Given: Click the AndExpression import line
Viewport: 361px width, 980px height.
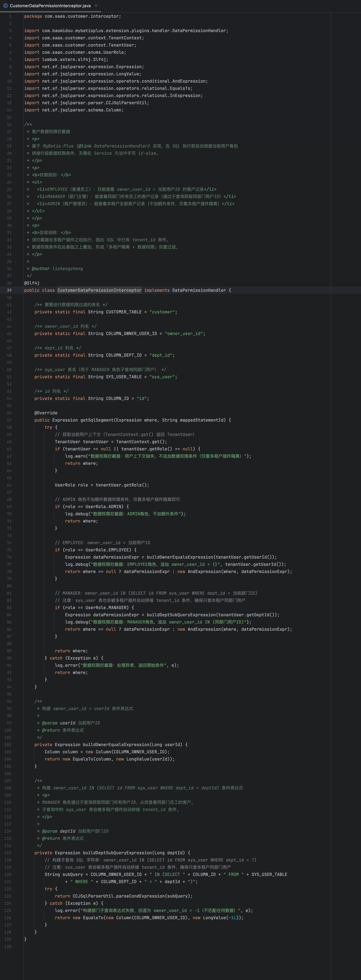Looking at the screenshot, I should click(x=116, y=81).
